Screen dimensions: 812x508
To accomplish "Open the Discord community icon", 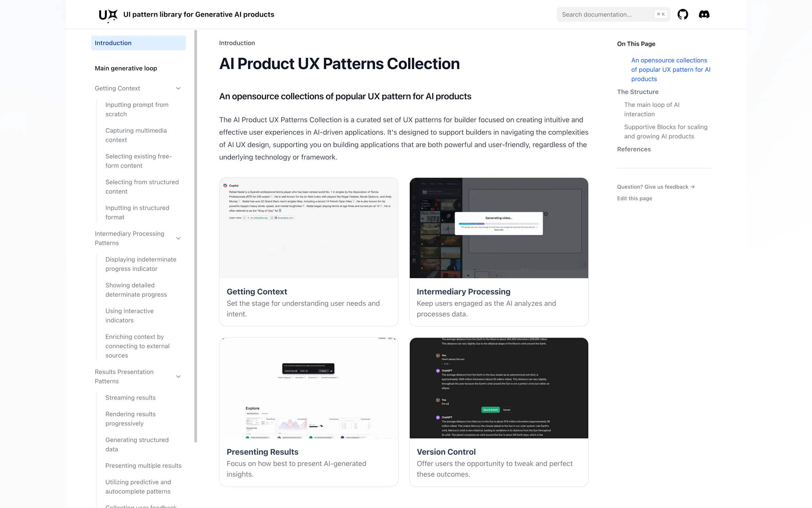I will (704, 14).
